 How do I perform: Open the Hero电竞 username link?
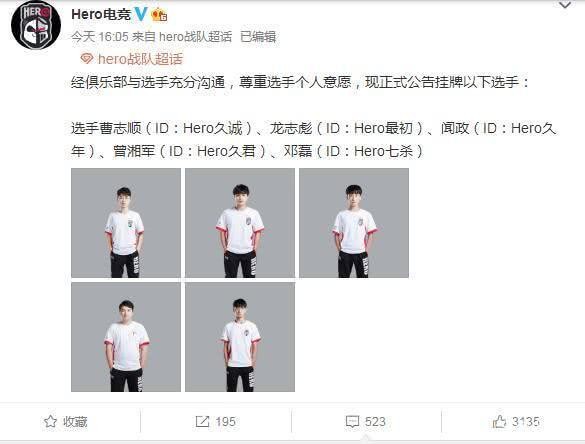[101, 14]
